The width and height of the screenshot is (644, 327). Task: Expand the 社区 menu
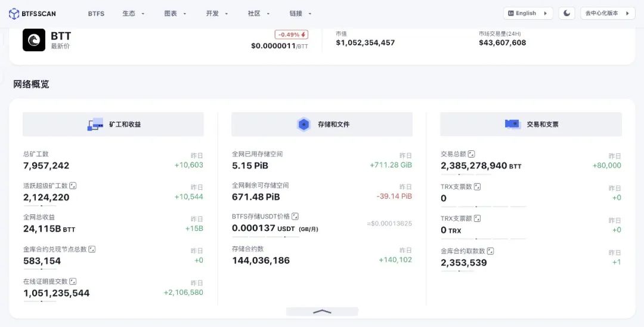click(x=259, y=14)
